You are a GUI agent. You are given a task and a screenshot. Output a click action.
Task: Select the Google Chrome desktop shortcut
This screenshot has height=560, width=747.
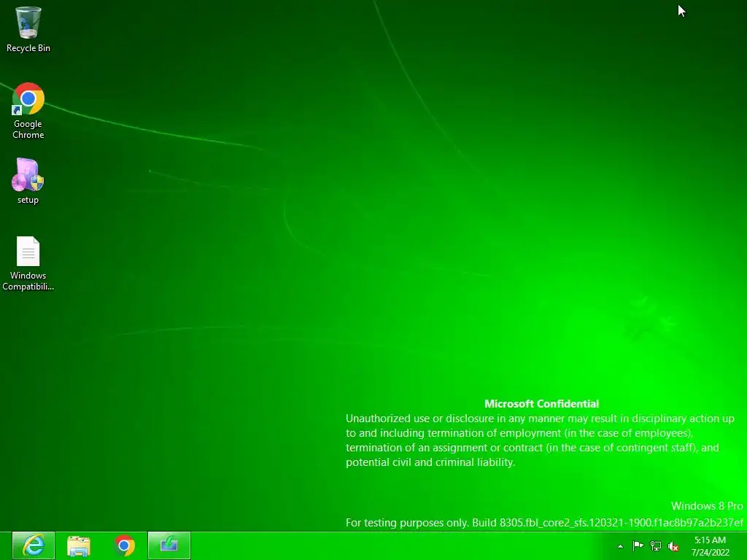[28, 111]
